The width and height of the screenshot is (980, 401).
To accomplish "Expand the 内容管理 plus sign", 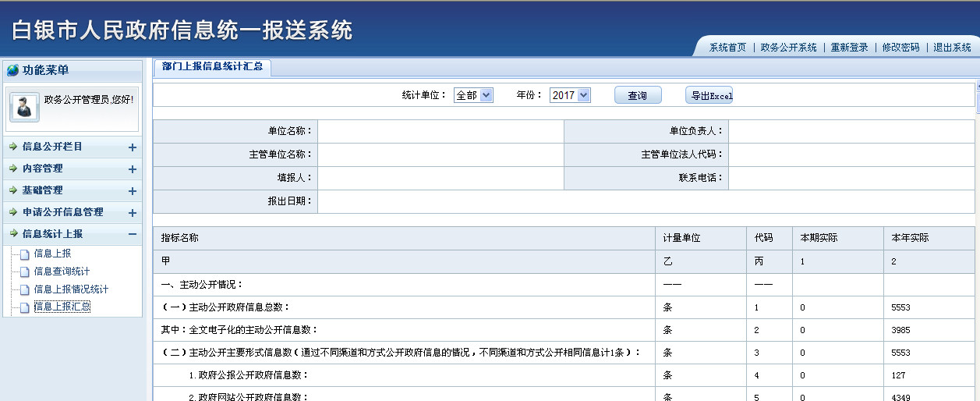I will pos(132,169).
